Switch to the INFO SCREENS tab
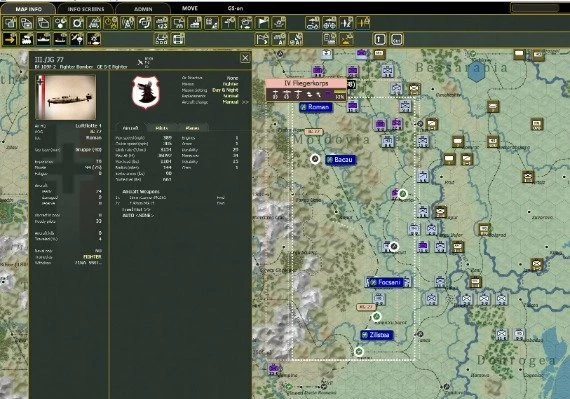This screenshot has width=570, height=399. click(x=86, y=9)
